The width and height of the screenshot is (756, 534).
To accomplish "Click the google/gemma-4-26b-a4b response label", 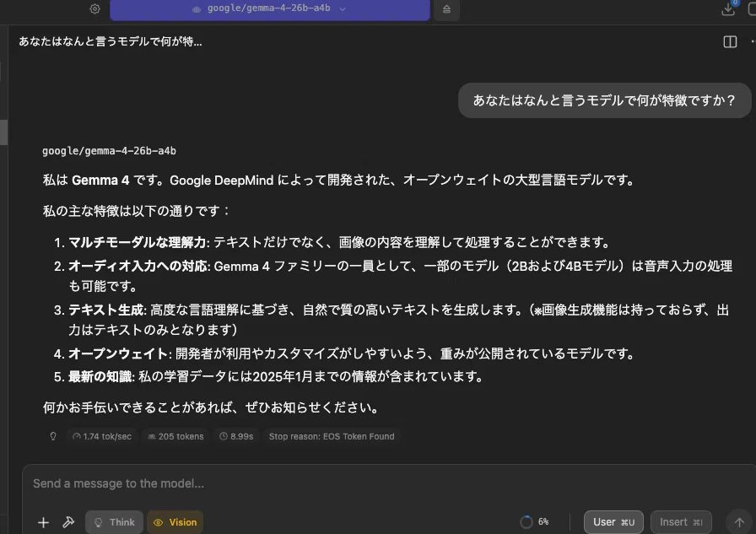I will tap(109, 151).
